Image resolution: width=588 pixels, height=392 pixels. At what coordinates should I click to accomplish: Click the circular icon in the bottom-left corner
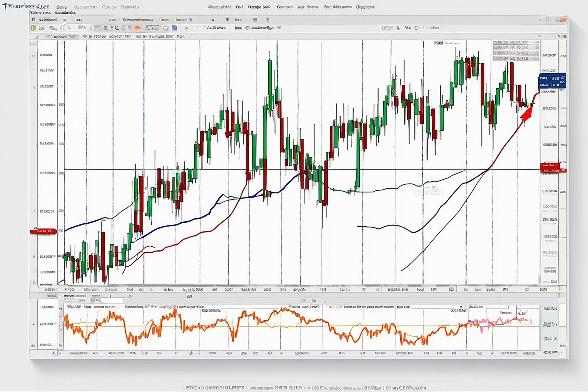(54, 353)
